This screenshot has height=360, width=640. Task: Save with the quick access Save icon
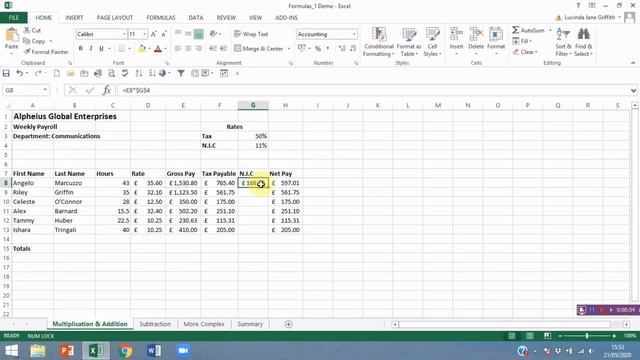point(6,73)
